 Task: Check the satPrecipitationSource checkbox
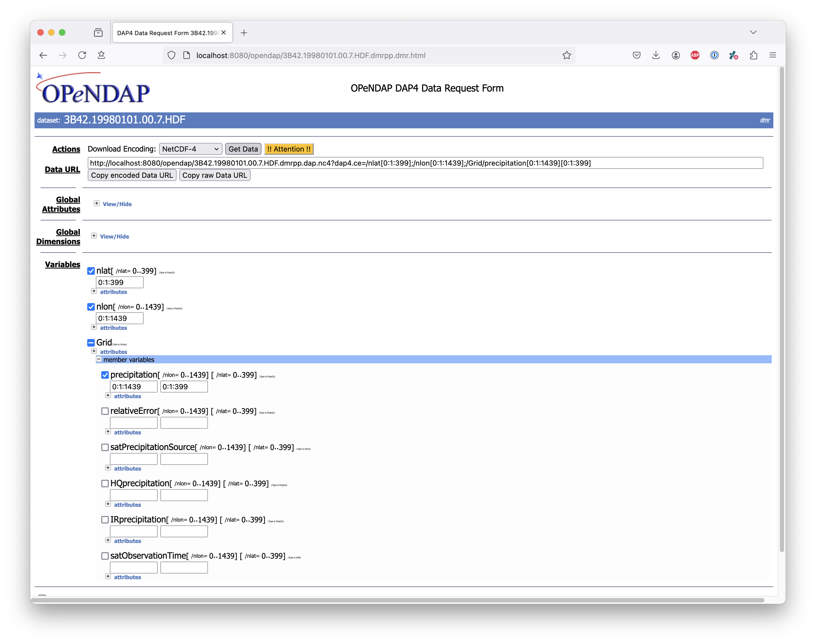[105, 447]
